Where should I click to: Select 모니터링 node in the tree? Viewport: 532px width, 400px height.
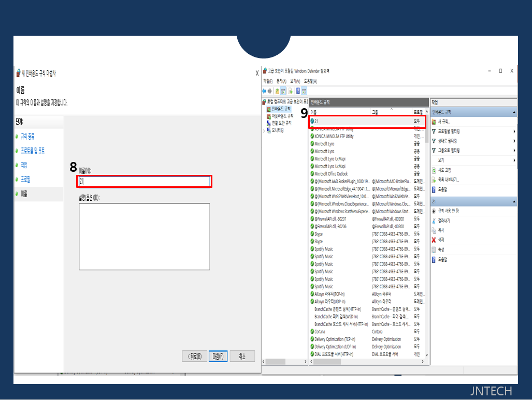pyautogui.click(x=278, y=130)
